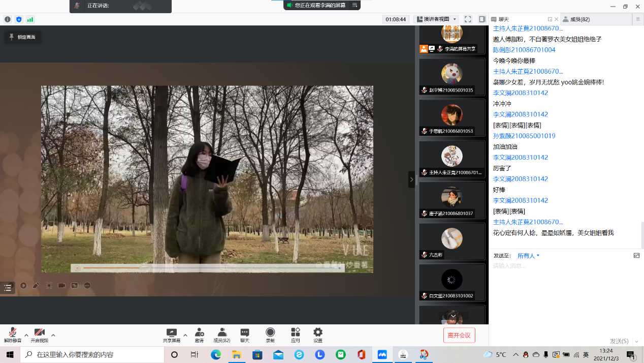
Task: Expand audio options arrow beside 解除静音
Action: point(26,335)
